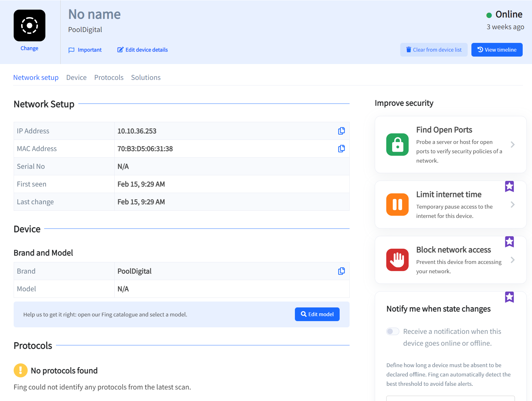This screenshot has height=401, width=532.
Task: Click the IP address value 10.10.36.253
Action: click(x=137, y=131)
